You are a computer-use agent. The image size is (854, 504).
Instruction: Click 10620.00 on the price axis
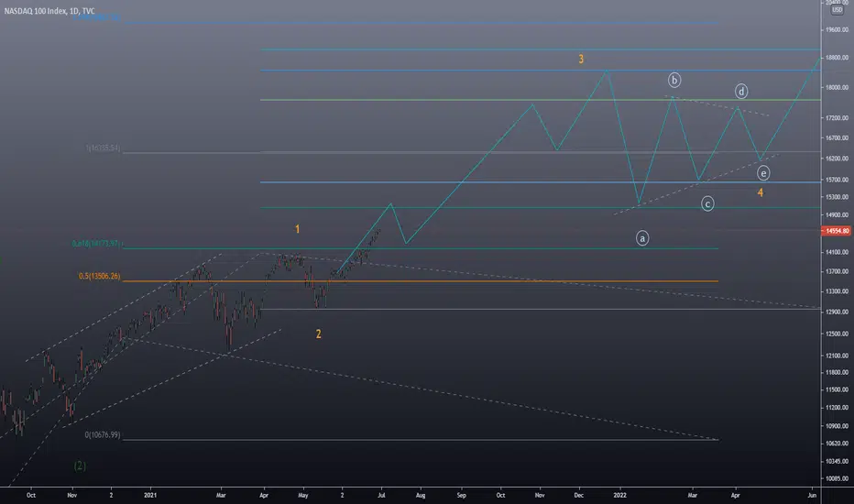click(837, 444)
